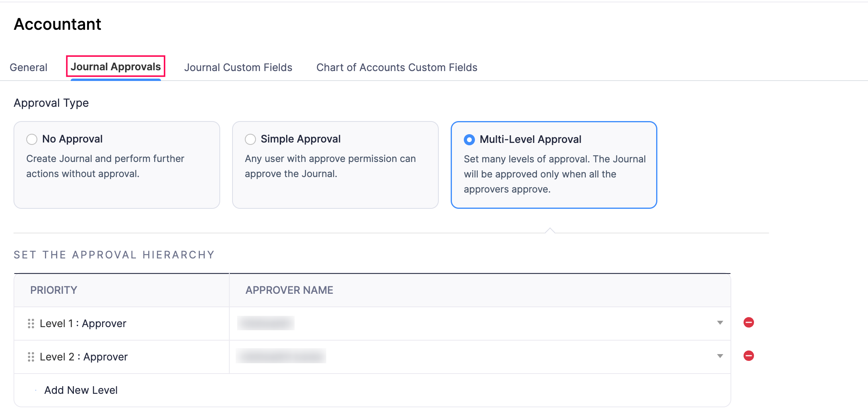Click the drag handle beside Level 1 Approver
The height and width of the screenshot is (420, 868).
coord(32,324)
